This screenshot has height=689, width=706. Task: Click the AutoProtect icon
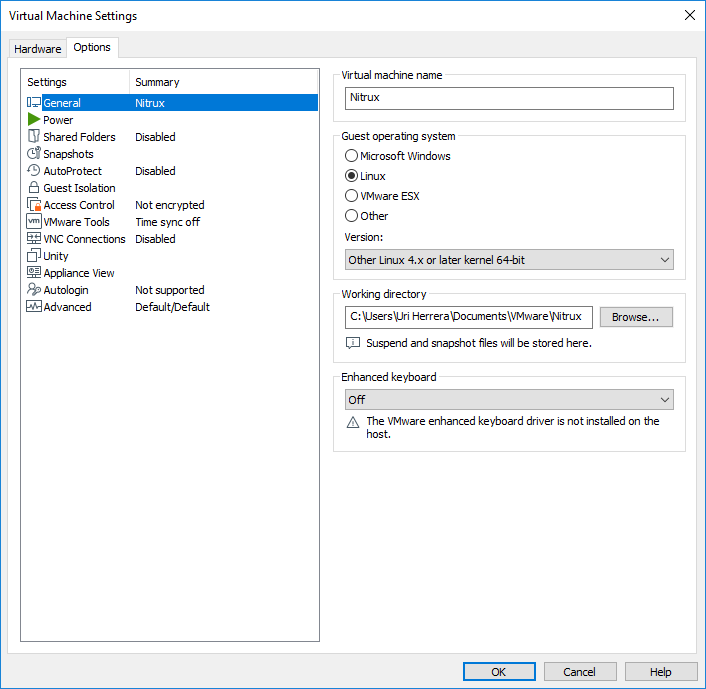34,171
